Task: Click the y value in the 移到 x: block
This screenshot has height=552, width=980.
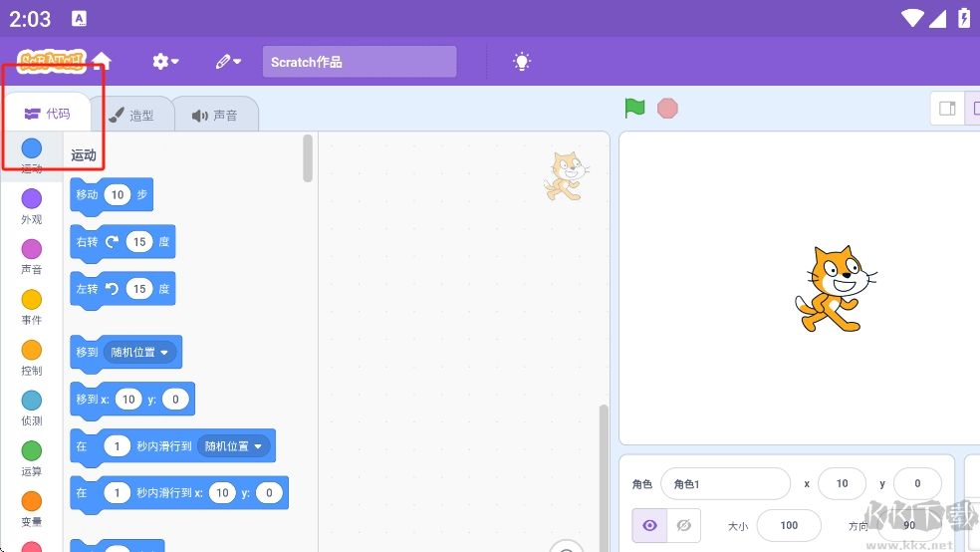Action: point(175,399)
